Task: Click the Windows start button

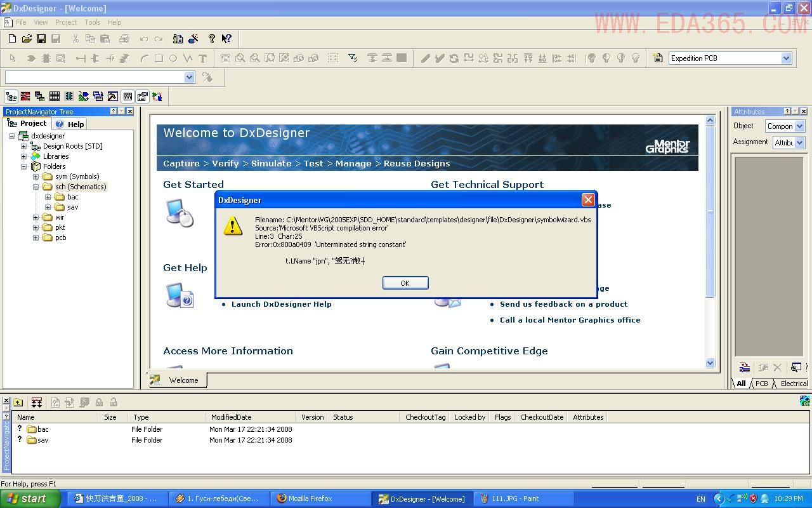Action: [x=30, y=498]
